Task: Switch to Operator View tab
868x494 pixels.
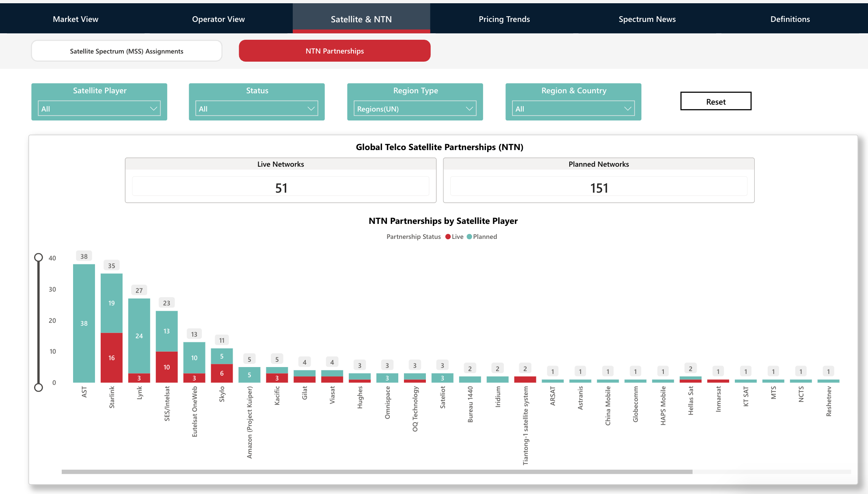Action: tap(218, 19)
